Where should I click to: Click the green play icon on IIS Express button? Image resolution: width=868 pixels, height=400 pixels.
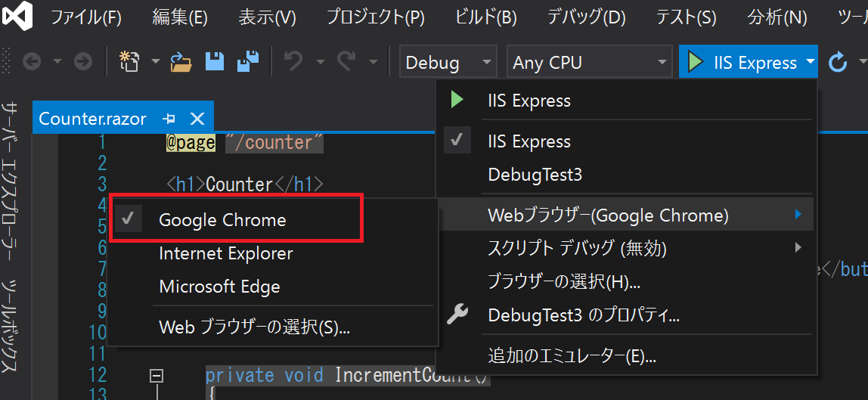(696, 62)
